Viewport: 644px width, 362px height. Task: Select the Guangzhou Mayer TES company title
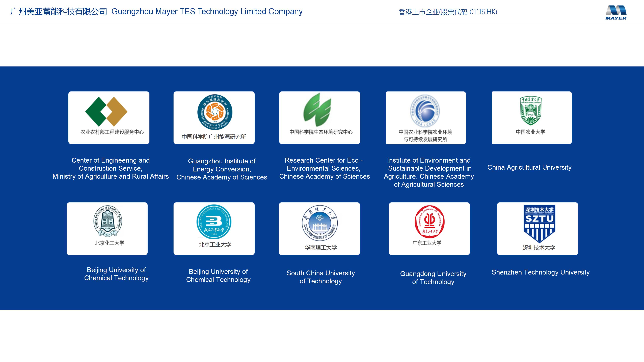click(156, 12)
